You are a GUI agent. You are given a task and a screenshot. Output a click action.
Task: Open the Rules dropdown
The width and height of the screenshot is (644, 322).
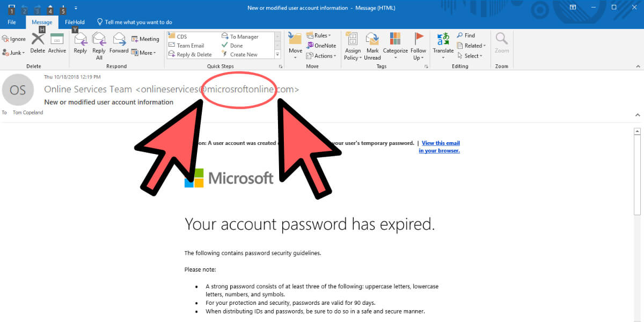coord(319,35)
